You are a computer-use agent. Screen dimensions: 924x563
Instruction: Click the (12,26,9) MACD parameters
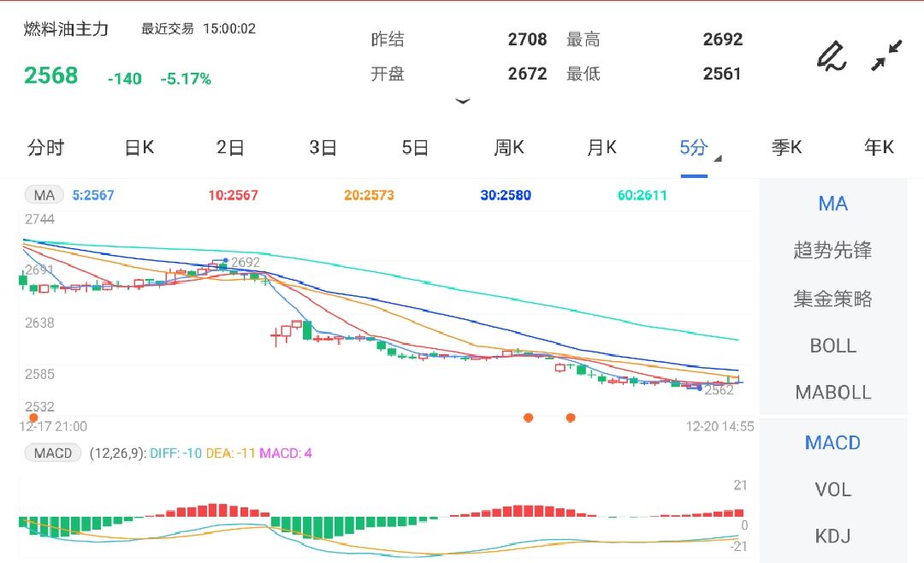117,453
